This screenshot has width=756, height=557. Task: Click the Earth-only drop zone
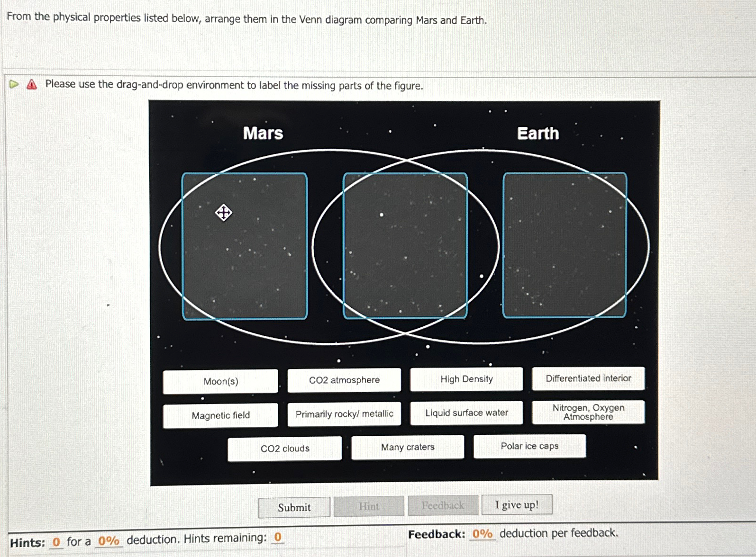565,245
